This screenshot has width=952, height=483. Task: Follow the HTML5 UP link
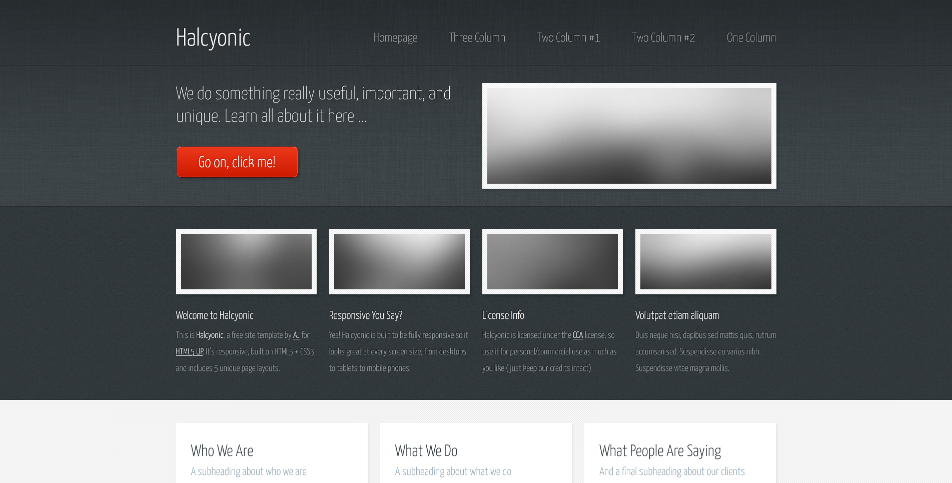tap(189, 352)
